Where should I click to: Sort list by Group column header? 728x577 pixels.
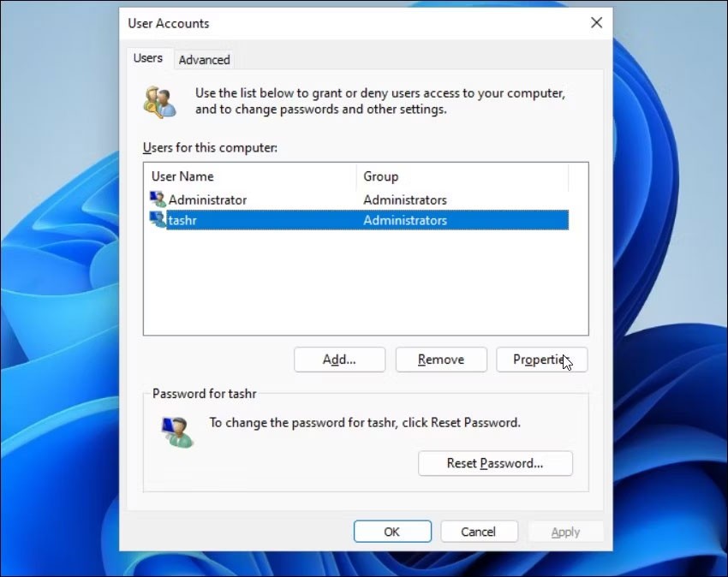click(x=461, y=176)
